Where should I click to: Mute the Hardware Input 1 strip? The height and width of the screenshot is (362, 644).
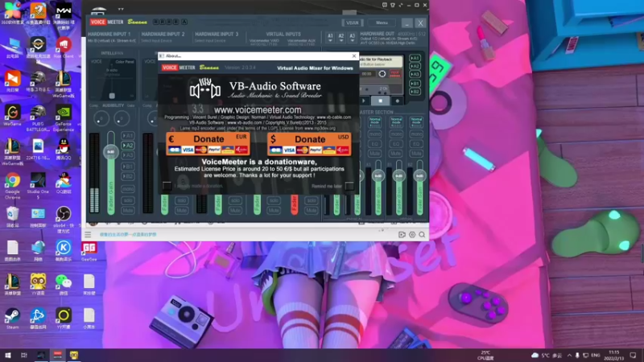(x=128, y=211)
